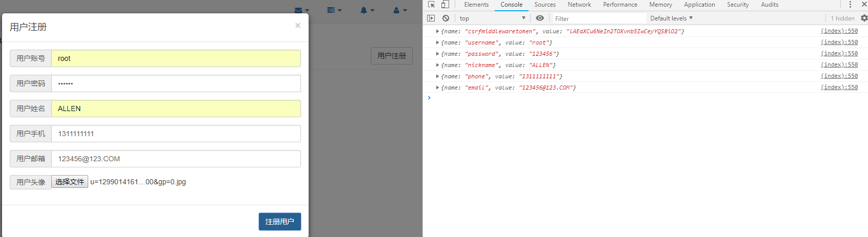Image resolution: width=868 pixels, height=237 pixels.
Task: Show the console sidebar icon
Action: 431,18
